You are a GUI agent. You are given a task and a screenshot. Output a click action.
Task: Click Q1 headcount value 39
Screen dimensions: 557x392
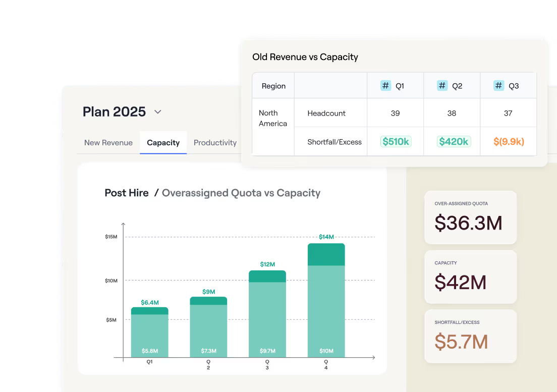(395, 114)
